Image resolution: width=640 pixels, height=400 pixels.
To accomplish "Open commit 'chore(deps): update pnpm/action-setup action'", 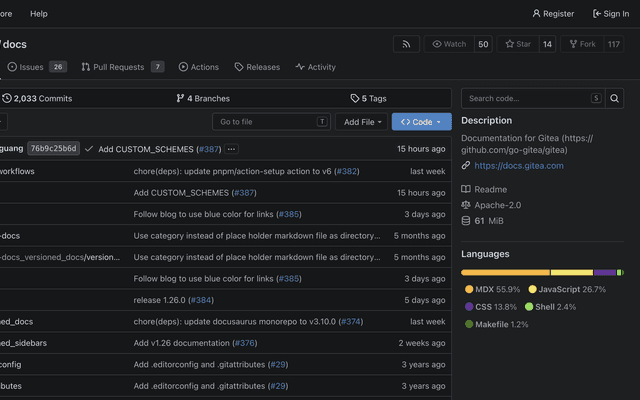I will [232, 171].
